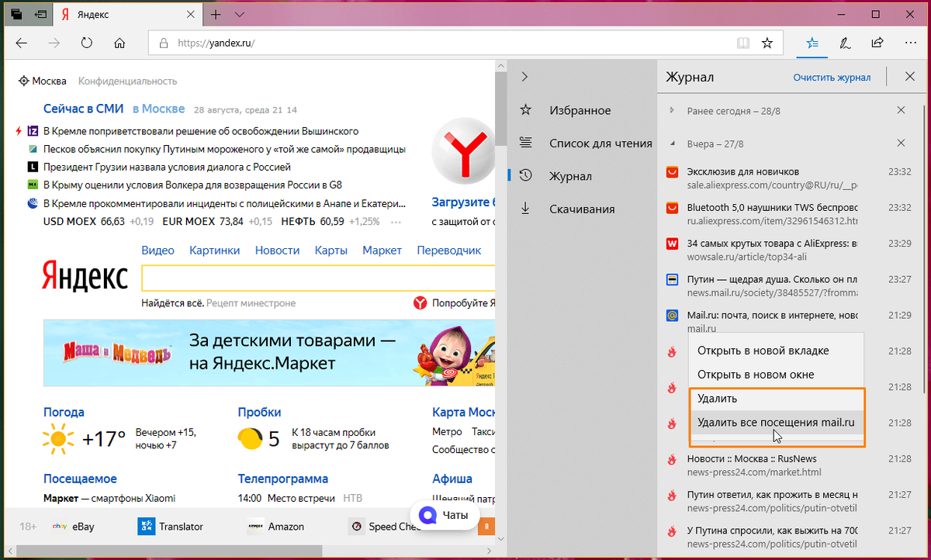Screen dimensions: 931x560
Task: Click the Share page icon
Action: [877, 43]
